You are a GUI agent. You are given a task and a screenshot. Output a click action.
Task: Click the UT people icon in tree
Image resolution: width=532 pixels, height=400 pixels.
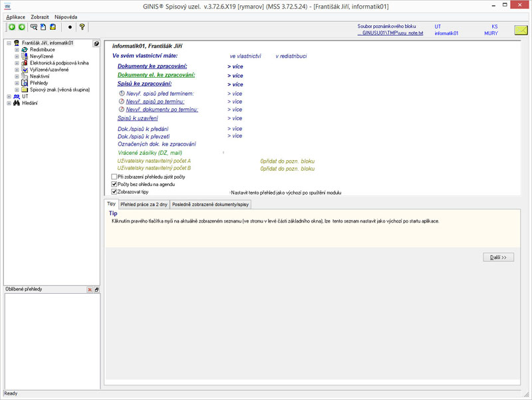[x=16, y=96]
